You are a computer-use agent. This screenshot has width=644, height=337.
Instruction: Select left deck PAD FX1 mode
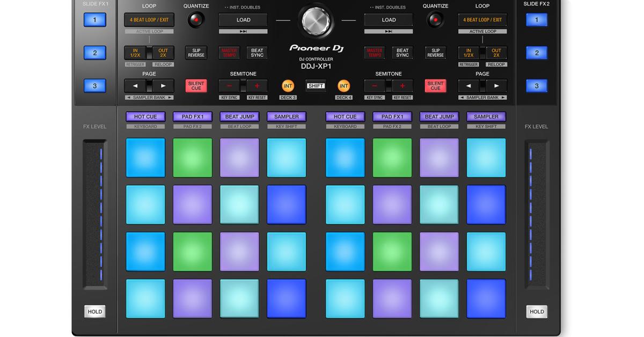193,116
